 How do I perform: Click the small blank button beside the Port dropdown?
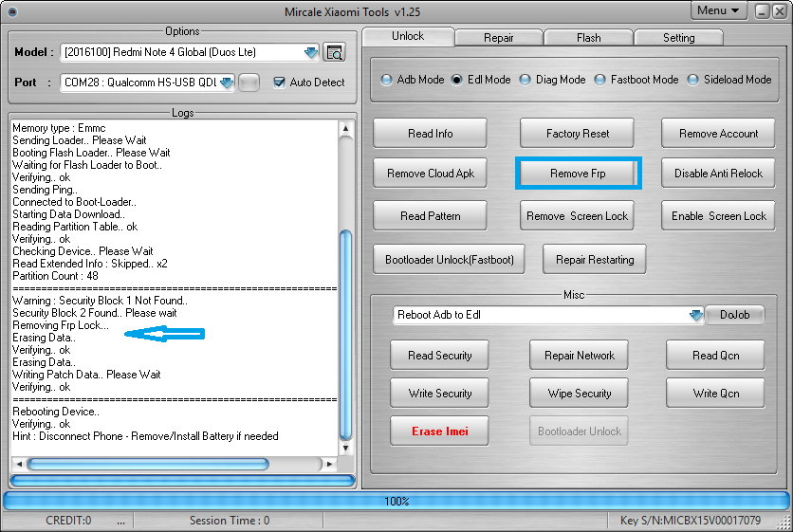(x=249, y=83)
